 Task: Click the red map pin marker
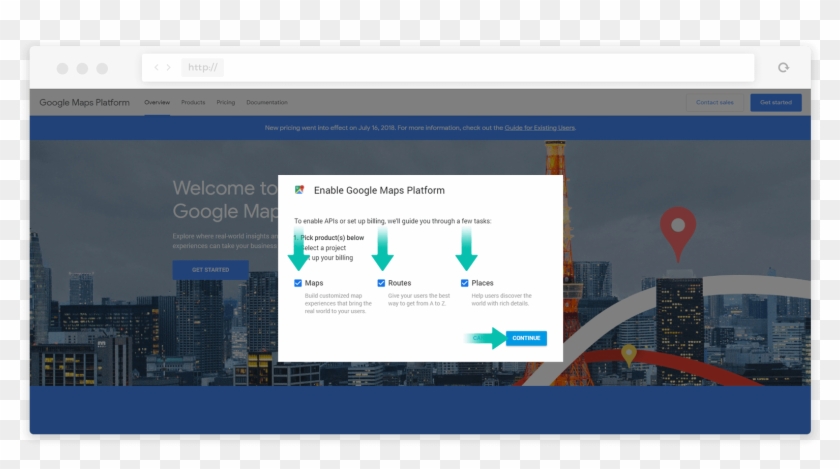point(678,233)
